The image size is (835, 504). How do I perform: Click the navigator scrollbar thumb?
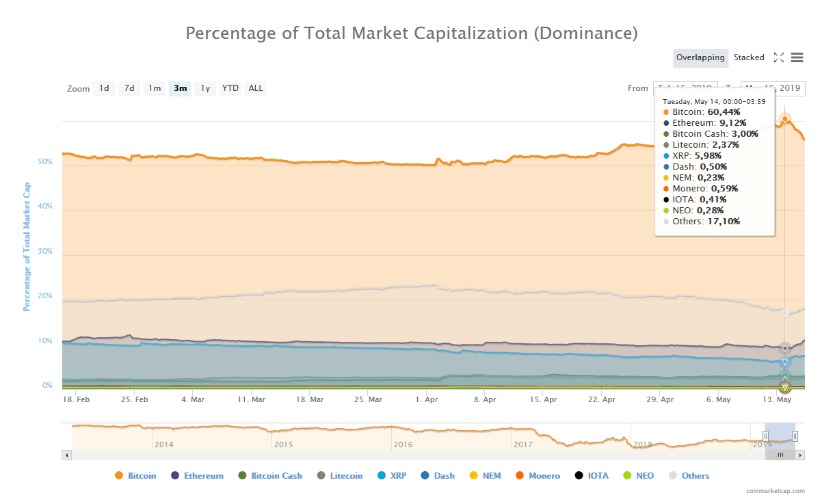point(780,455)
